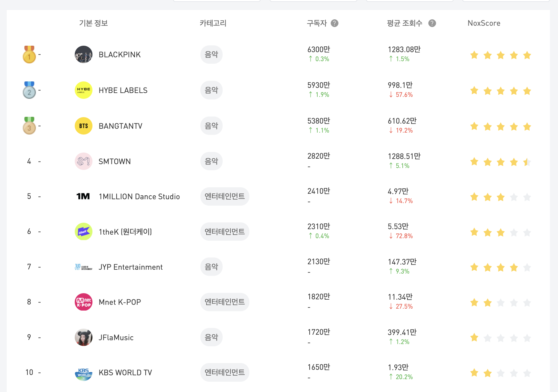Click JFlaMusic average views 399.41만
The image size is (558, 392).
pos(402,332)
